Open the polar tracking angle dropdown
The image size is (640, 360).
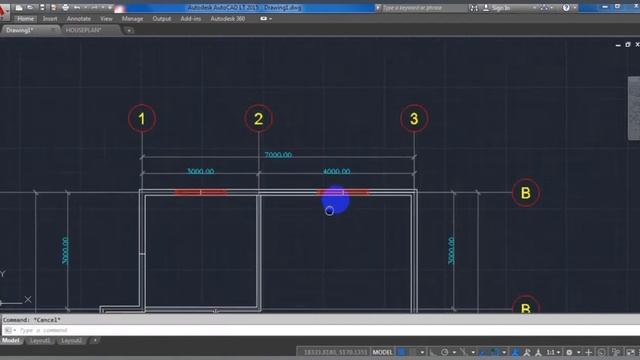pos(454,352)
